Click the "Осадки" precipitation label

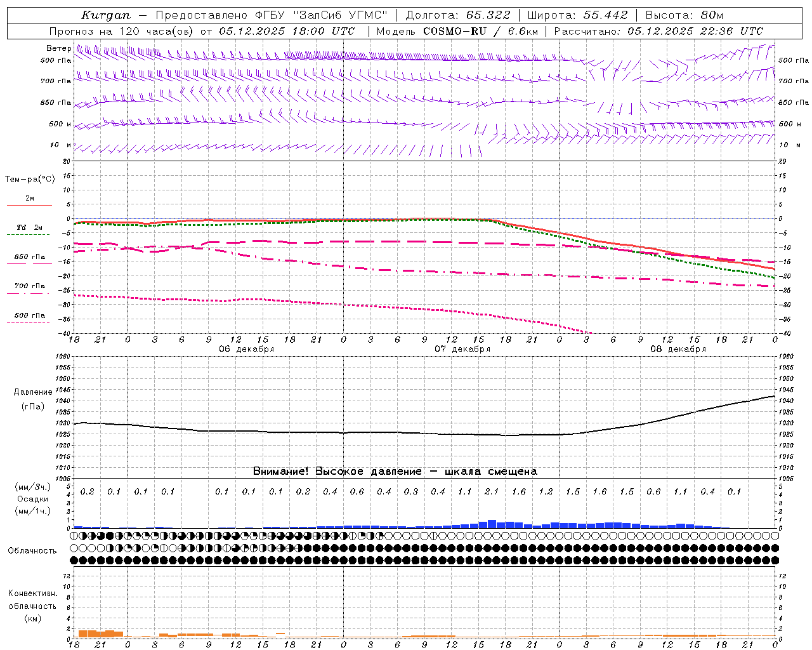(33, 500)
